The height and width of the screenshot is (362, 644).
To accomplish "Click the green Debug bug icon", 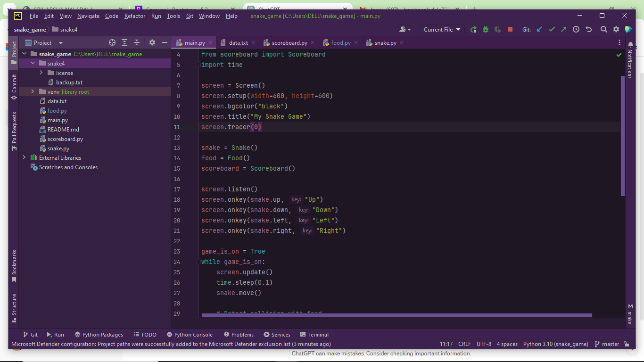I will tap(486, 29).
